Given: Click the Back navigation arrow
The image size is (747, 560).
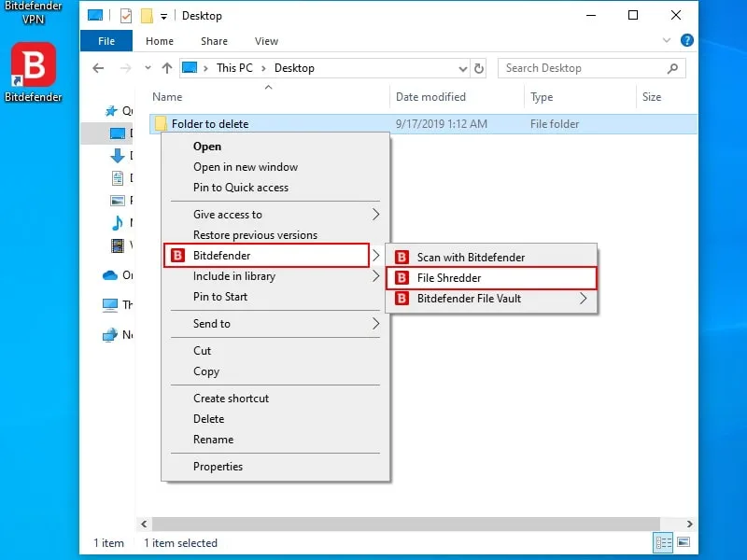Looking at the screenshot, I should click(x=98, y=68).
